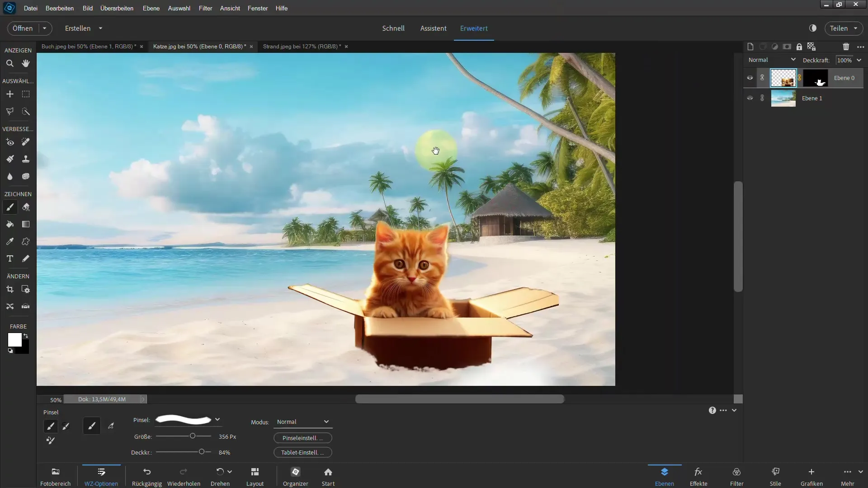Switch to the Katze.jpg tab

[200, 46]
